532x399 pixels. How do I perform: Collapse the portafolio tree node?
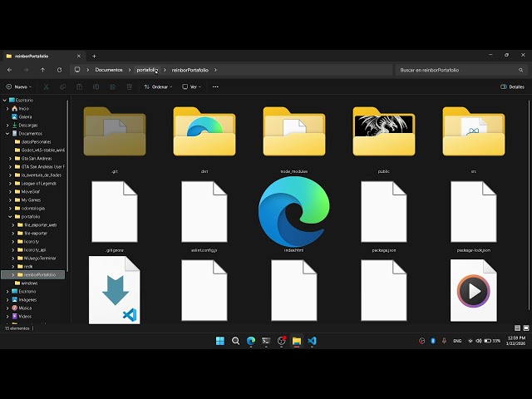8,216
